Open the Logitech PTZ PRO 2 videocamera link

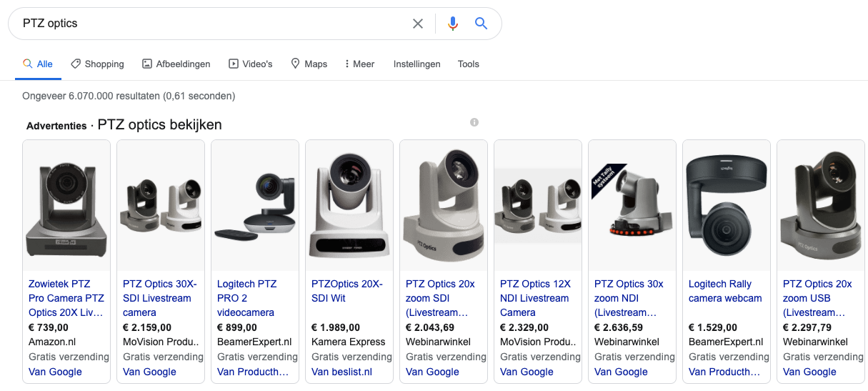click(x=246, y=298)
